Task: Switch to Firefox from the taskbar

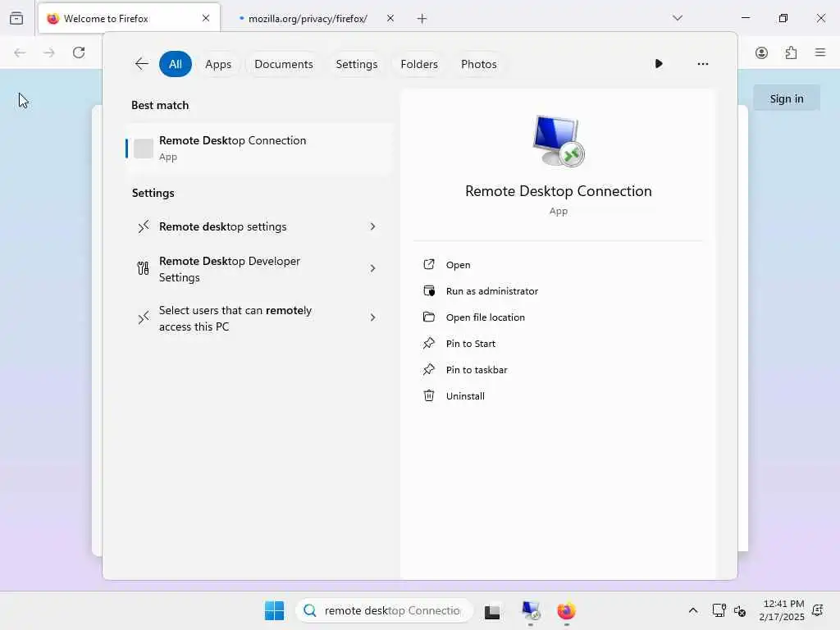Action: (566, 611)
